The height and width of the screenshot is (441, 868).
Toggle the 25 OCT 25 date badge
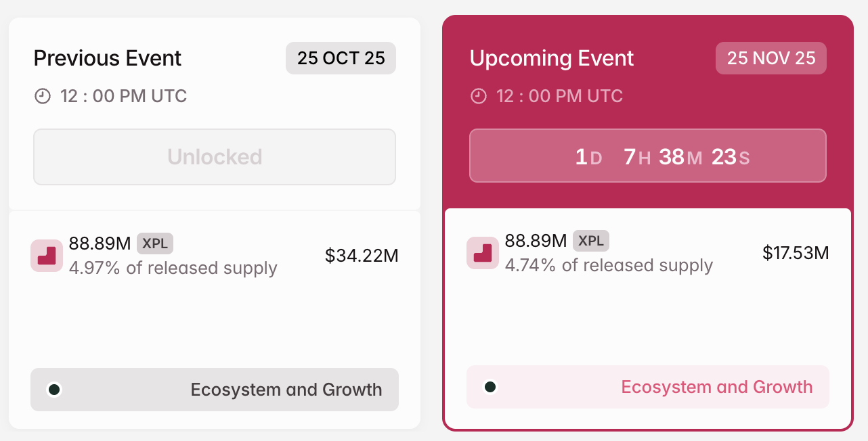(x=341, y=58)
